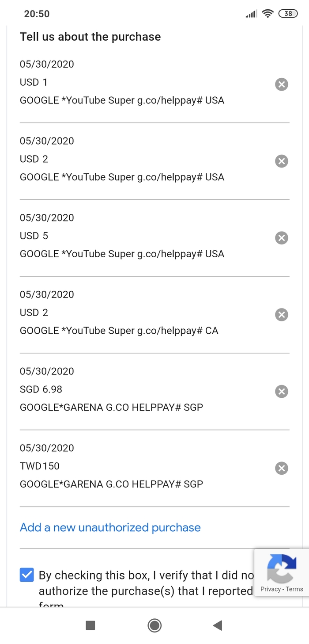The image size is (309, 644).
Task: Open the reCAPTCHA Terms link
Action: click(294, 589)
